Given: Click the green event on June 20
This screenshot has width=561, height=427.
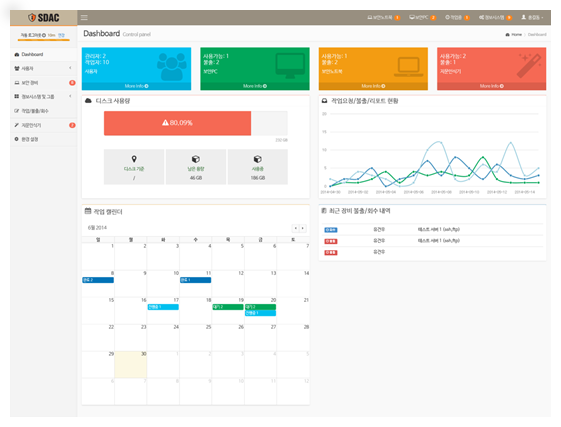Looking at the screenshot, I should 260,307.
